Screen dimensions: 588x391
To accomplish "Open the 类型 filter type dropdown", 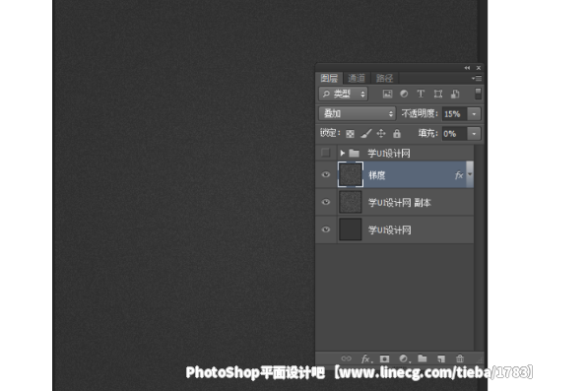I will [343, 94].
